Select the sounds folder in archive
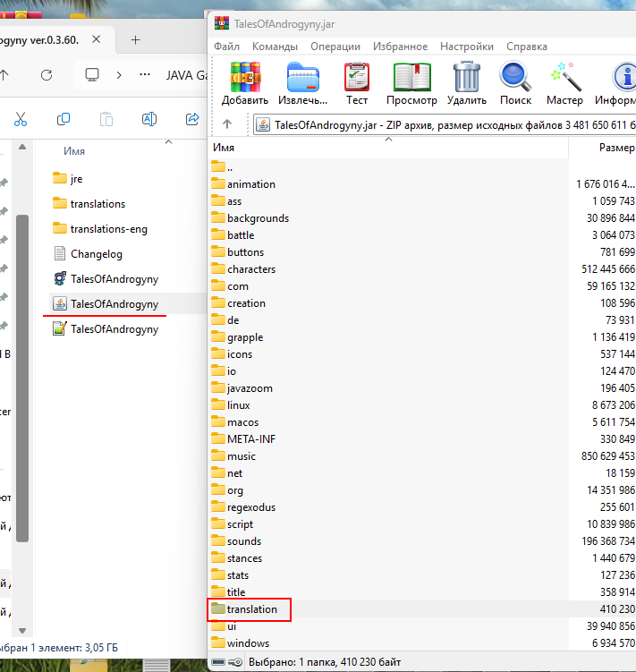The image size is (636, 672). [x=236, y=540]
